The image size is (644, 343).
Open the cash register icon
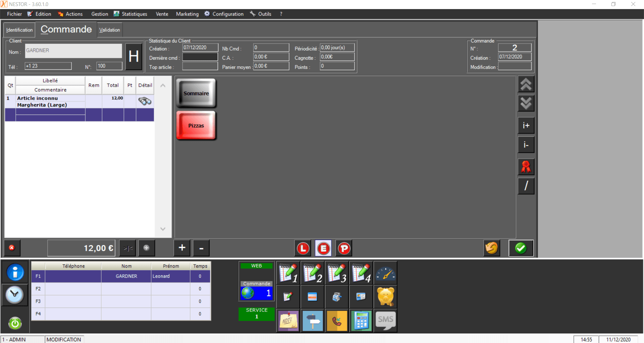click(337, 297)
